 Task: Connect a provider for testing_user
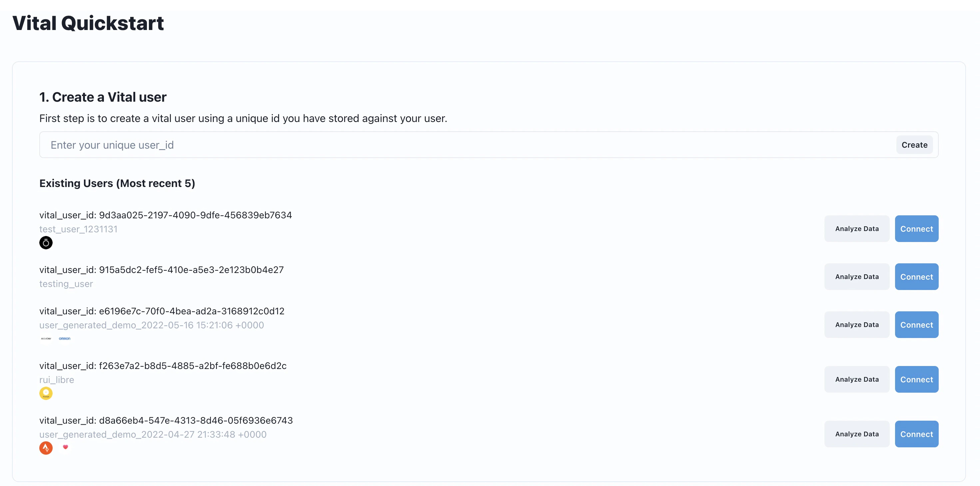click(x=916, y=277)
